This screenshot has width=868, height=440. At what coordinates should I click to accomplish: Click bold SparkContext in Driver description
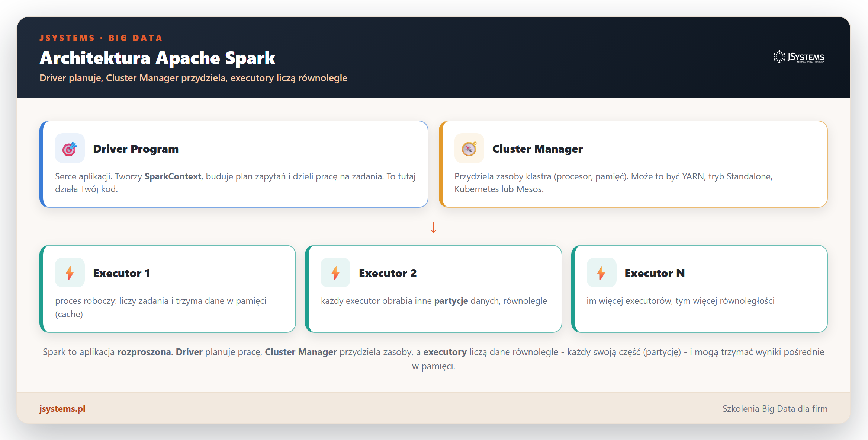click(x=173, y=176)
